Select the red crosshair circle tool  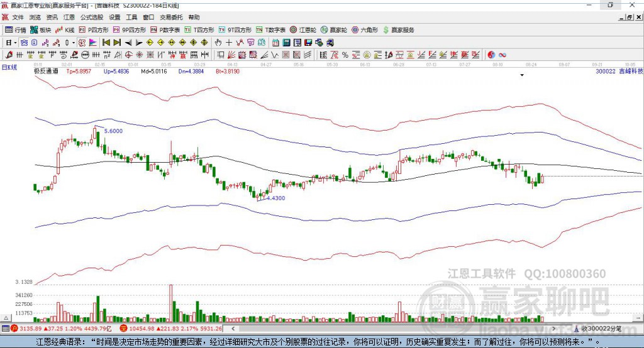[128, 55]
